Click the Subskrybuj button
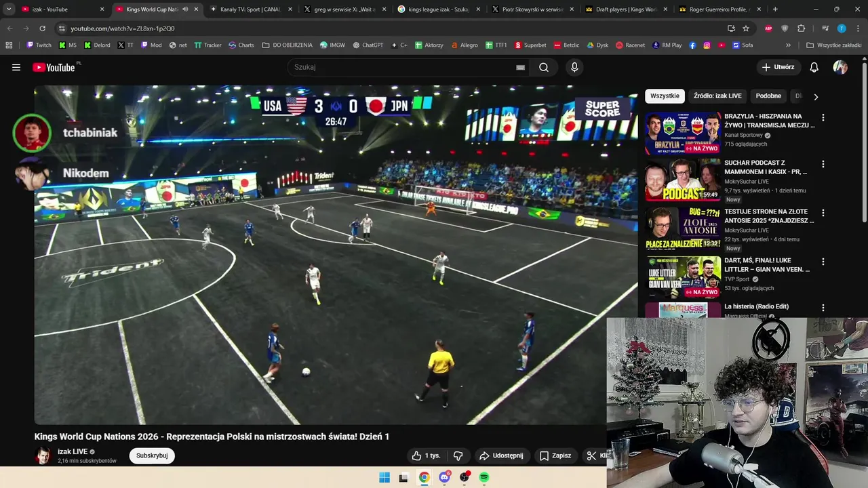The width and height of the screenshot is (868, 488). (x=152, y=455)
